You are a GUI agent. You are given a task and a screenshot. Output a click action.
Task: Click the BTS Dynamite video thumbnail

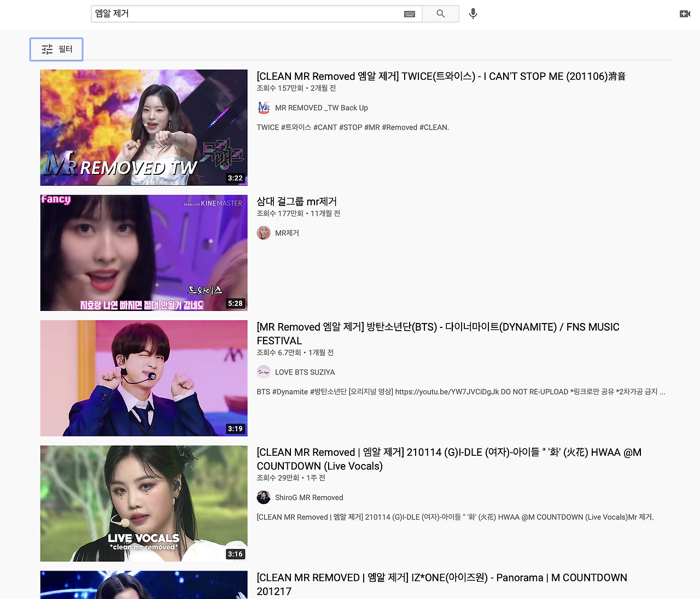pos(143,378)
